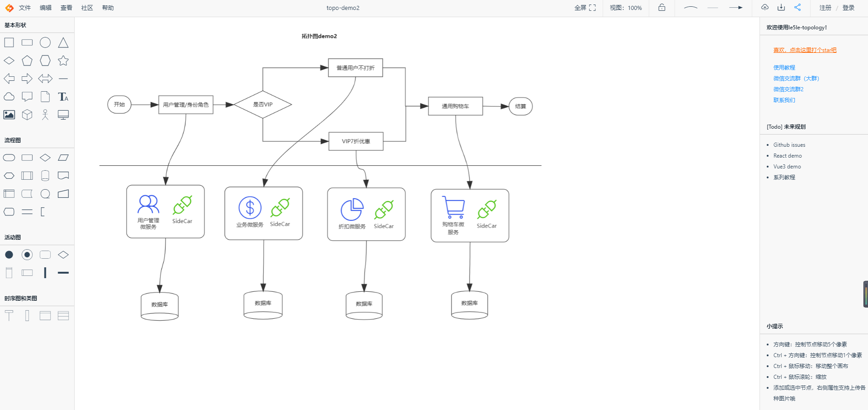This screenshot has height=410, width=868.
Task: Select the diagram title 拓扑图demo2
Action: click(319, 36)
